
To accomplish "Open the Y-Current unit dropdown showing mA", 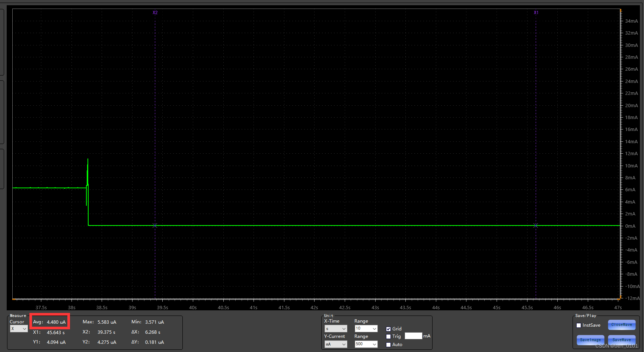I will point(336,344).
